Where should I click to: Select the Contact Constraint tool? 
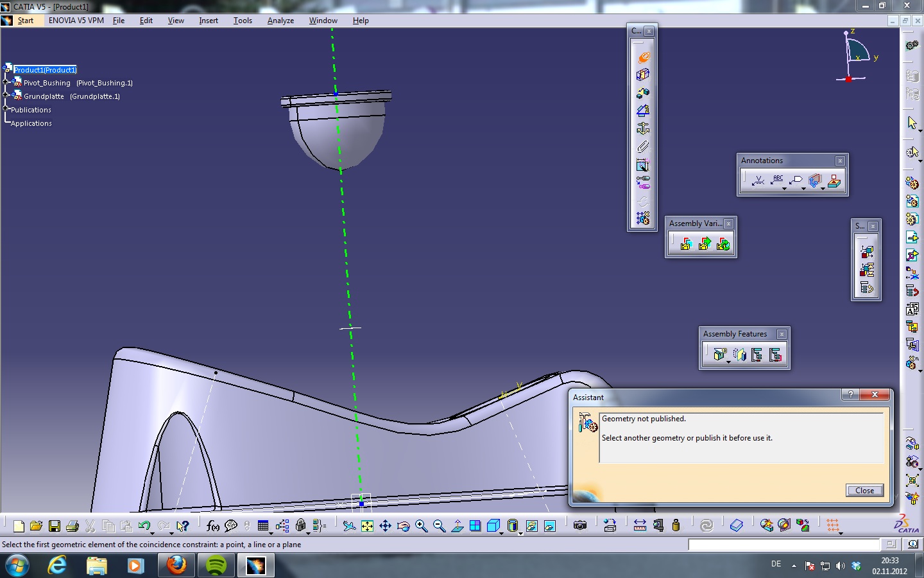(643, 75)
